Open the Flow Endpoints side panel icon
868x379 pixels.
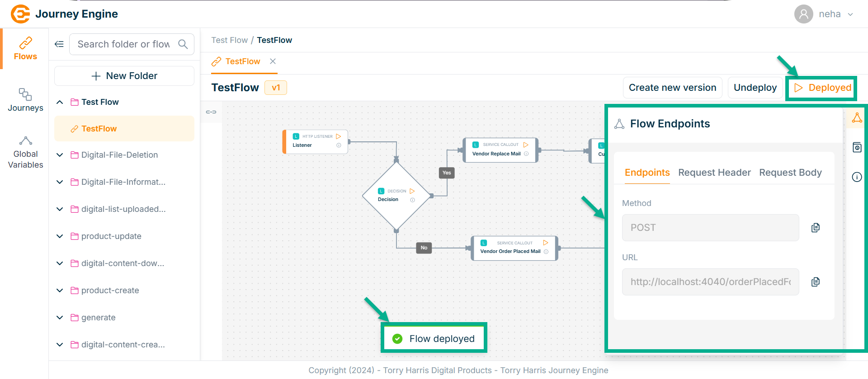[x=857, y=118]
